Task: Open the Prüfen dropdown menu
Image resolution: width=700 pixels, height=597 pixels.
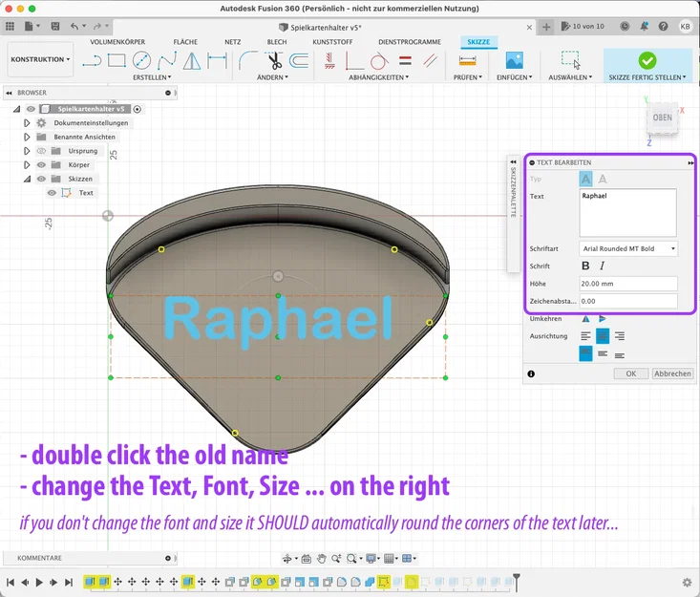Action: (468, 77)
